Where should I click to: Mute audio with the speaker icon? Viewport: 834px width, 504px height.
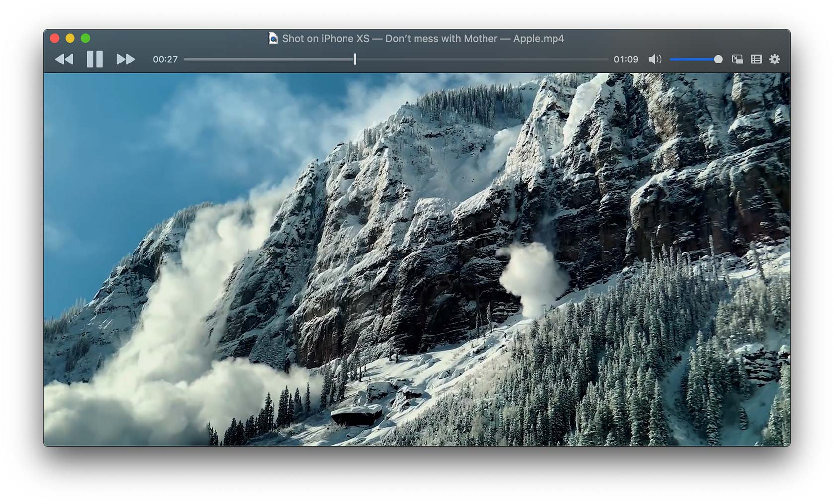pyautogui.click(x=655, y=59)
